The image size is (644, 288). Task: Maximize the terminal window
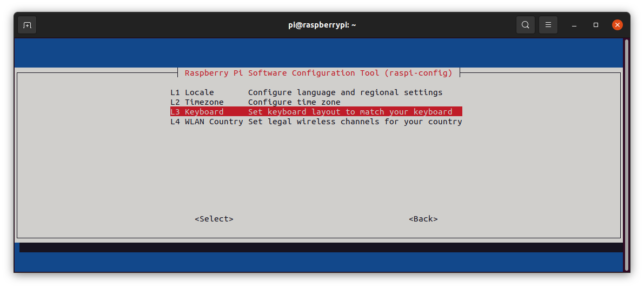pyautogui.click(x=595, y=25)
